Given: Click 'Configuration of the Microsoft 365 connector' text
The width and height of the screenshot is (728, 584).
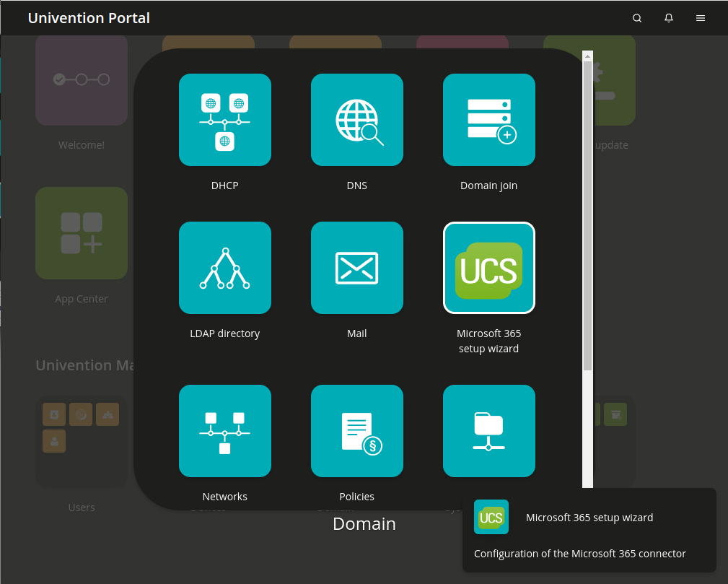Looking at the screenshot, I should [x=580, y=554].
